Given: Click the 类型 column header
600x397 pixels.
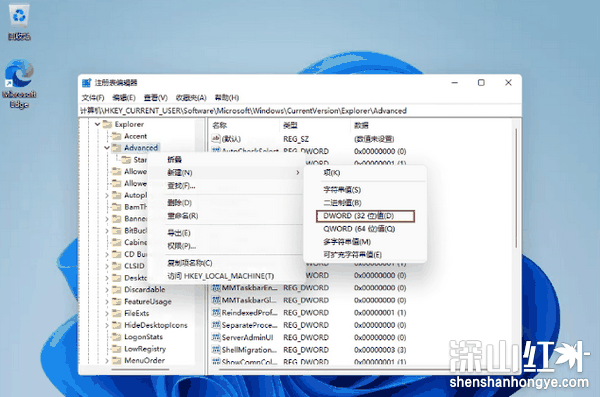Looking at the screenshot, I should 315,125.
